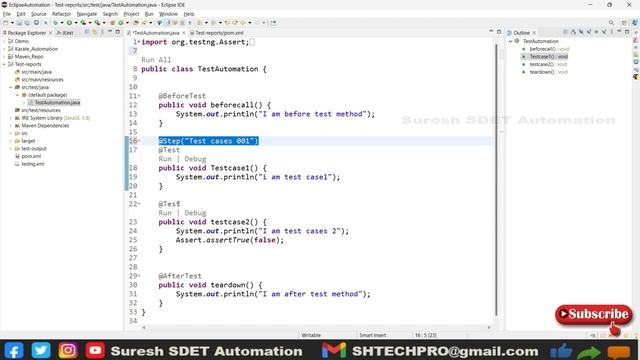Click Debug link above Testcase1 method
640x360 pixels.
point(195,159)
